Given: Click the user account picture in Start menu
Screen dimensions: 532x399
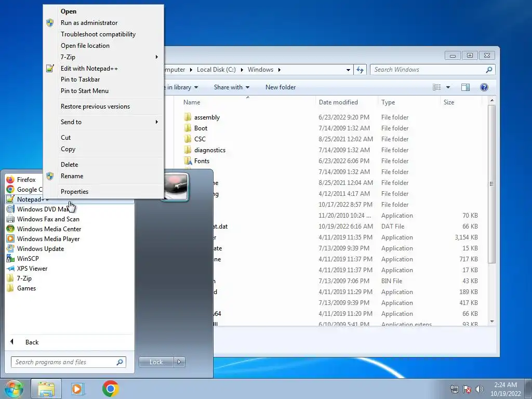Looking at the screenshot, I should click(x=176, y=187).
